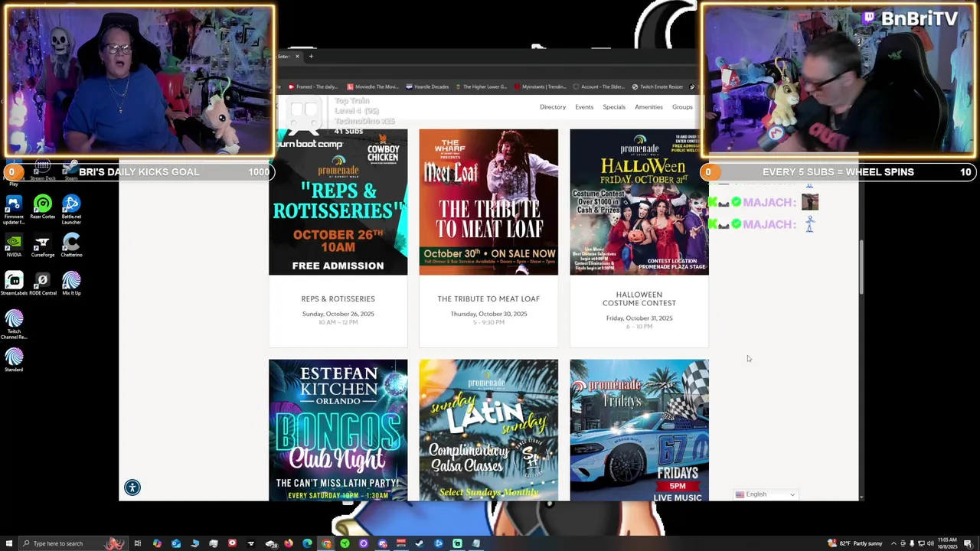Screen dimensions: 980x551
Task: Open the accessibility widget icon
Action: click(x=132, y=487)
